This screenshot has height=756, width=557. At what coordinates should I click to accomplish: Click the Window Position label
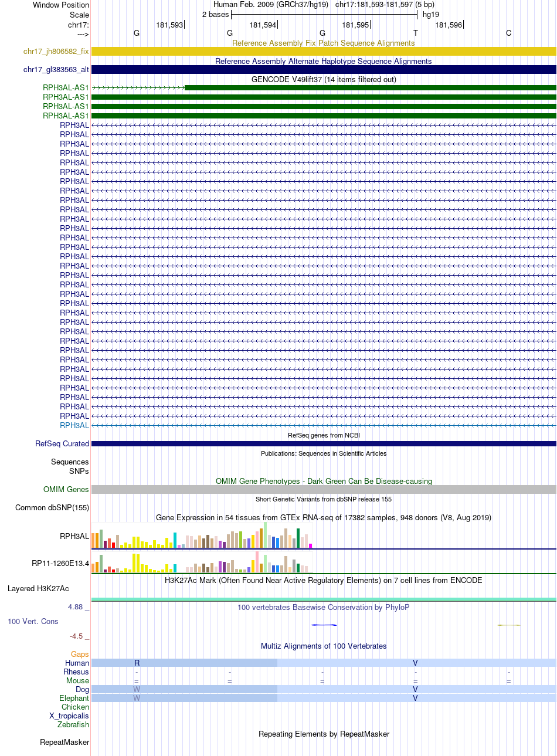point(61,5)
